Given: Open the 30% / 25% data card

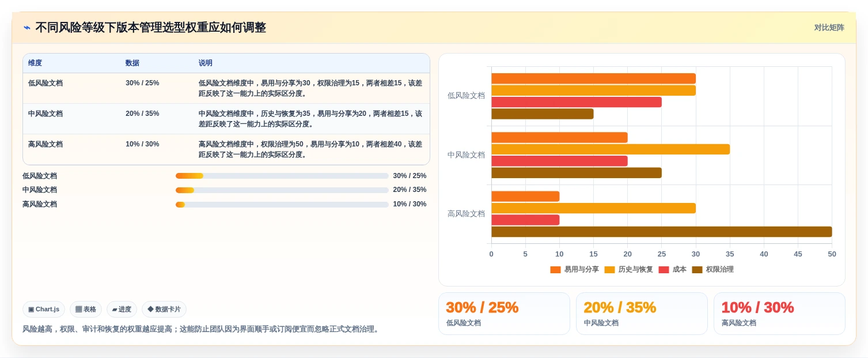Looking at the screenshot, I should 504,314.
